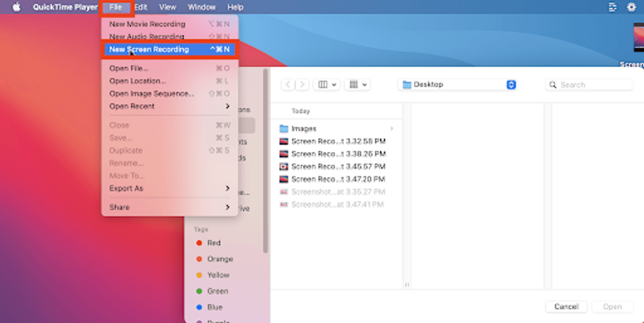Viewport: 644px width, 323px height.
Task: Select Open File… menu entry
Action: (x=129, y=68)
